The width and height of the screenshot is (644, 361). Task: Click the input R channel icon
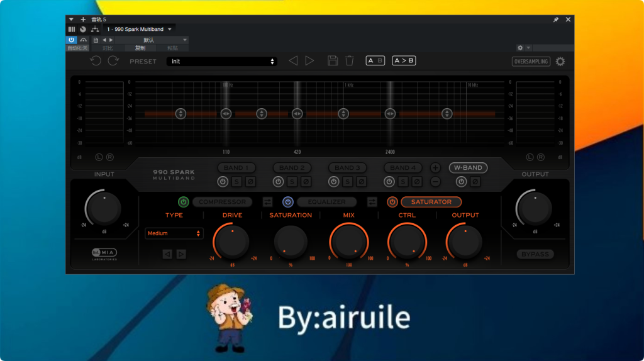point(109,157)
